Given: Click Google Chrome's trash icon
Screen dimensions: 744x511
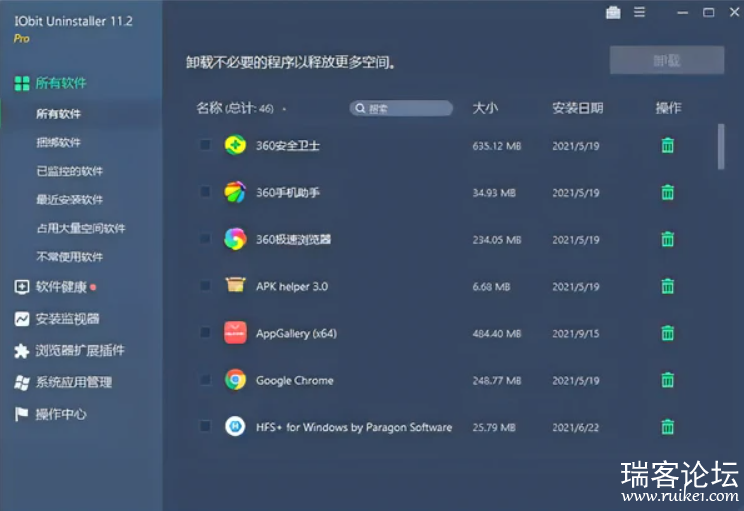Looking at the screenshot, I should (x=668, y=381).
